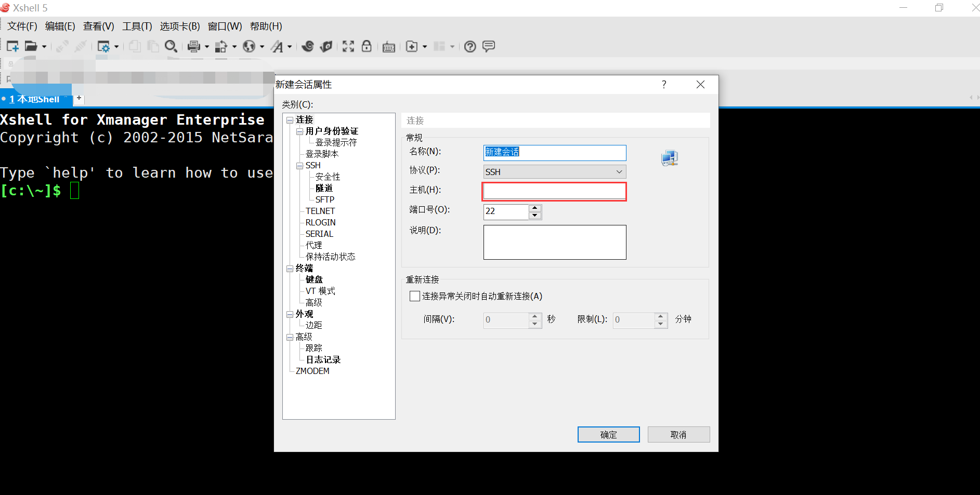This screenshot has height=495, width=980.
Task: Select 隧道 in the category tree
Action: (x=324, y=188)
